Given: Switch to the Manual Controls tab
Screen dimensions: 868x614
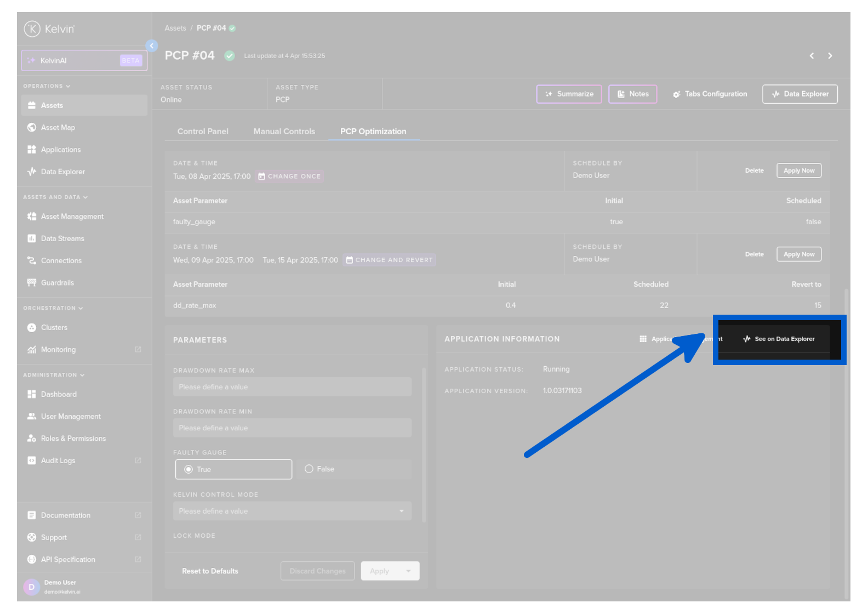Looking at the screenshot, I should tap(284, 132).
